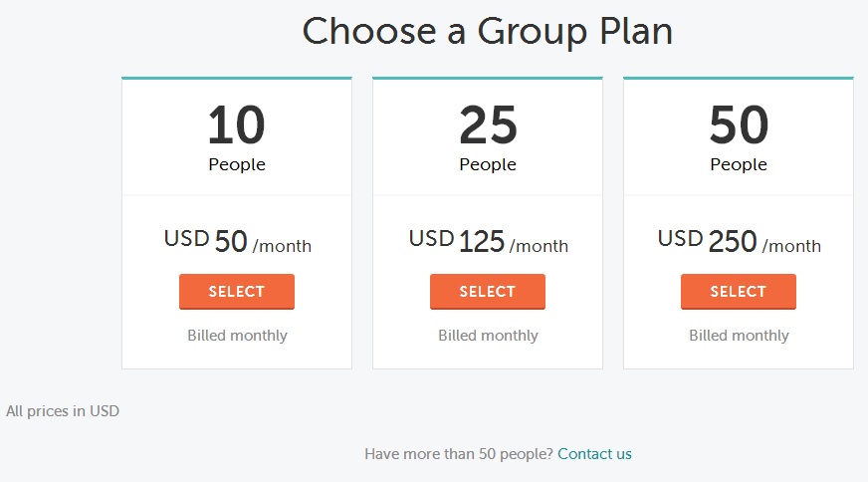Click the USD 125 /month price
The width and height of the screenshot is (868, 482).
pos(488,241)
